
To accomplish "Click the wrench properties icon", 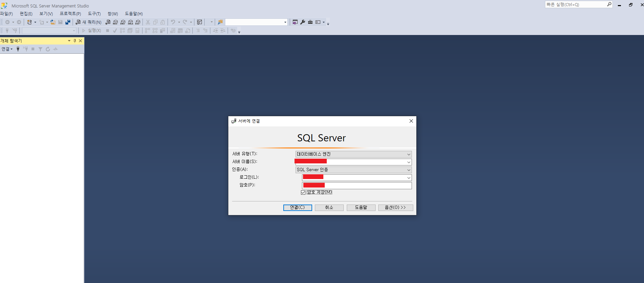I will (x=303, y=22).
